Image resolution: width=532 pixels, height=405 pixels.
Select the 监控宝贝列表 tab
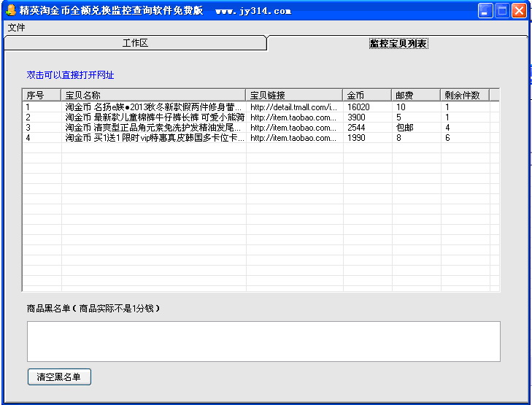(x=398, y=43)
